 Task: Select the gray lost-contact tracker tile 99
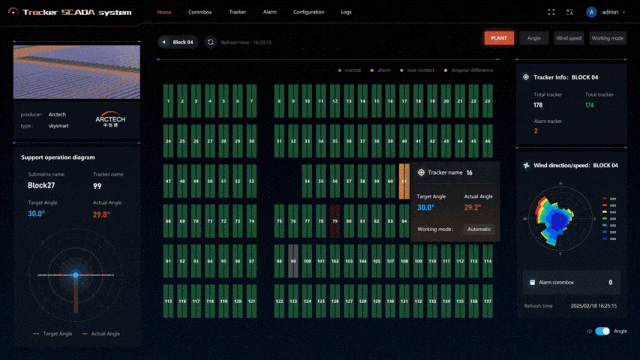click(x=293, y=261)
